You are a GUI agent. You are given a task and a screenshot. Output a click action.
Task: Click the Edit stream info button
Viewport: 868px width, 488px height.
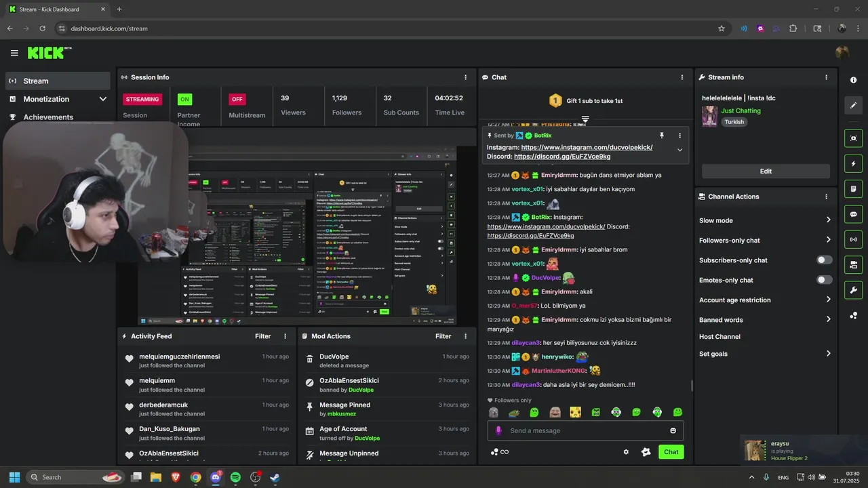click(x=766, y=171)
